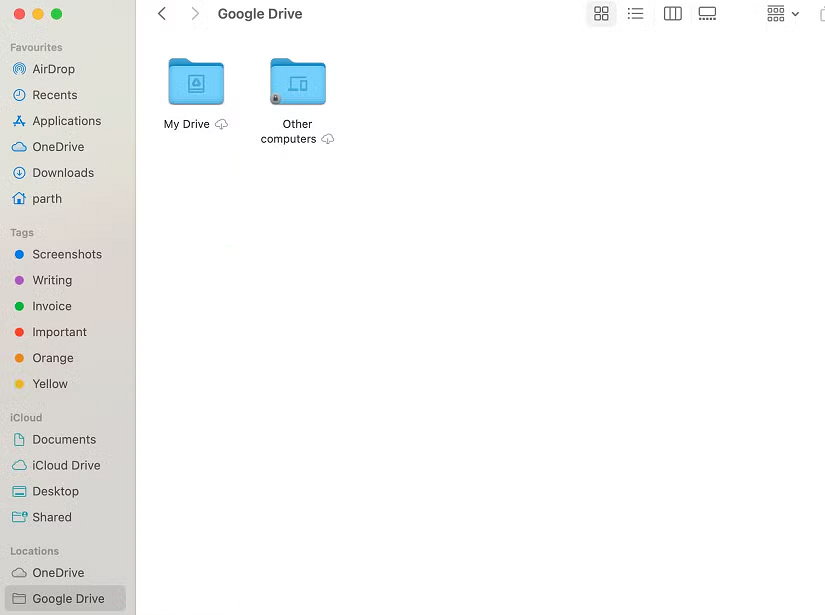Minimize the window with yellow button
Screen dimensions: 825x615
38,14
